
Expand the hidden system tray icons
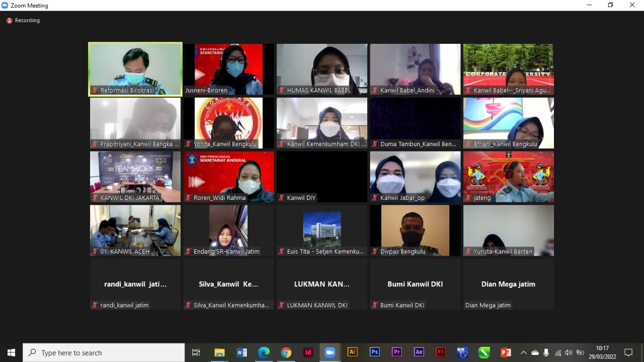(524, 352)
